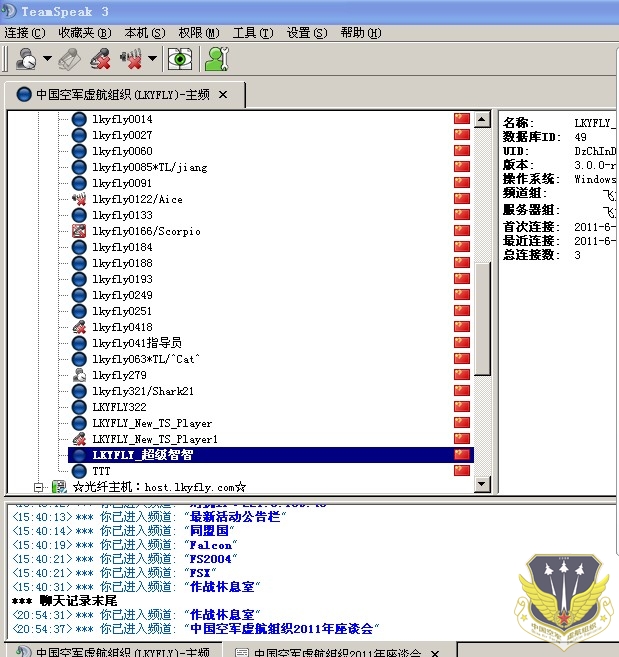Image resolution: width=619 pixels, height=657 pixels.
Task: Close the LKYFLY-主频 server tab
Action: tap(223, 95)
